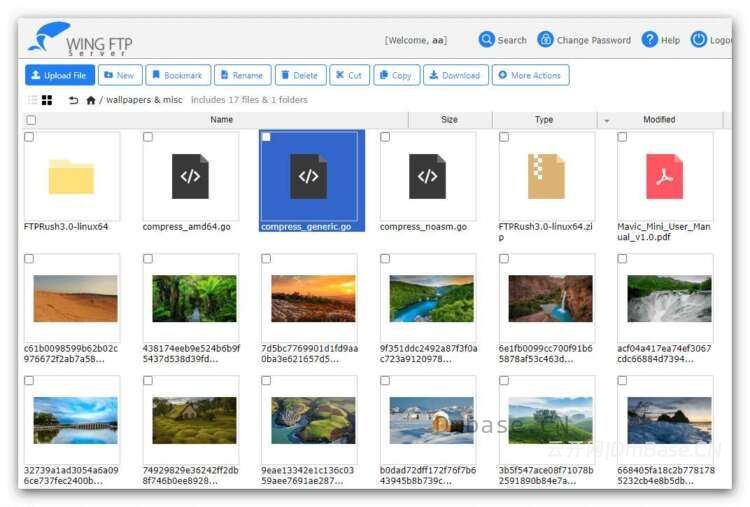750x507 pixels.
Task: Create a New item
Action: pos(120,75)
